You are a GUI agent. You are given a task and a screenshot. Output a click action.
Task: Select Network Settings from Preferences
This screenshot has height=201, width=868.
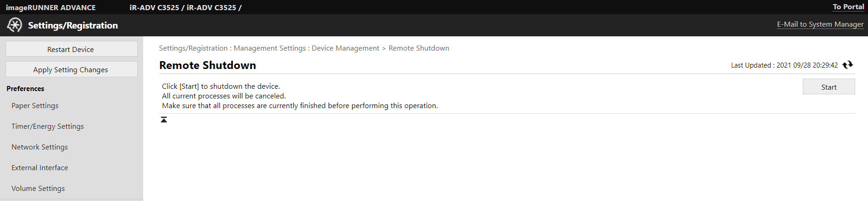[x=39, y=147]
